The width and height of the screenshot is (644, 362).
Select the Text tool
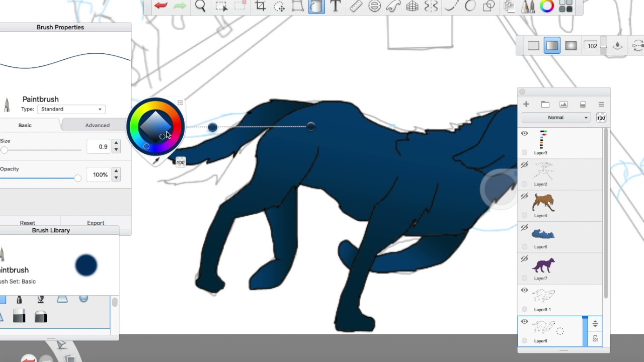pyautogui.click(x=336, y=6)
